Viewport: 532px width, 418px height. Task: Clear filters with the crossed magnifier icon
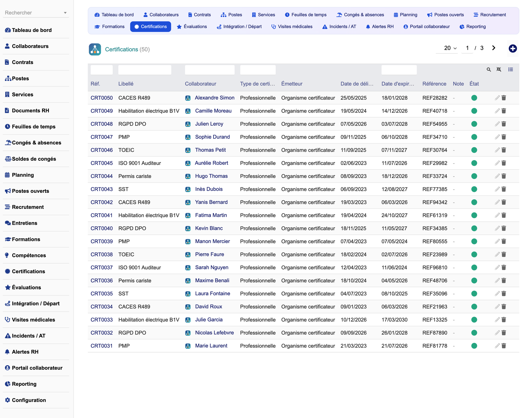pyautogui.click(x=499, y=69)
